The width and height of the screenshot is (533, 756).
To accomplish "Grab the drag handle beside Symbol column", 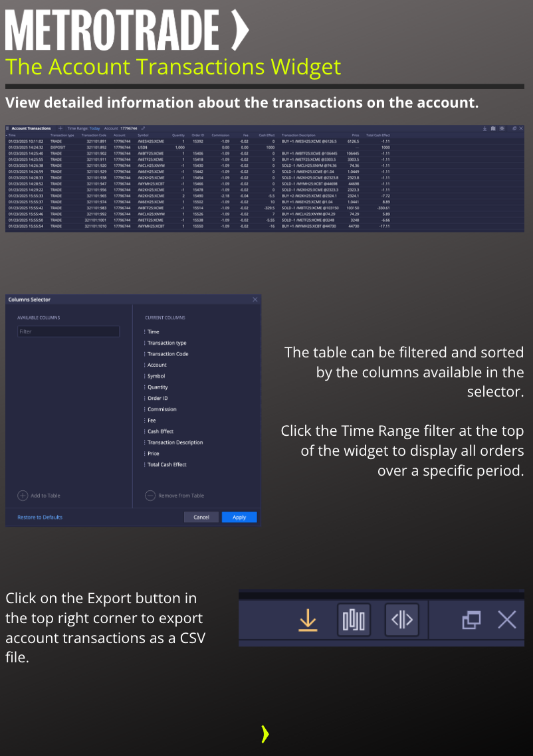I will coord(144,376).
